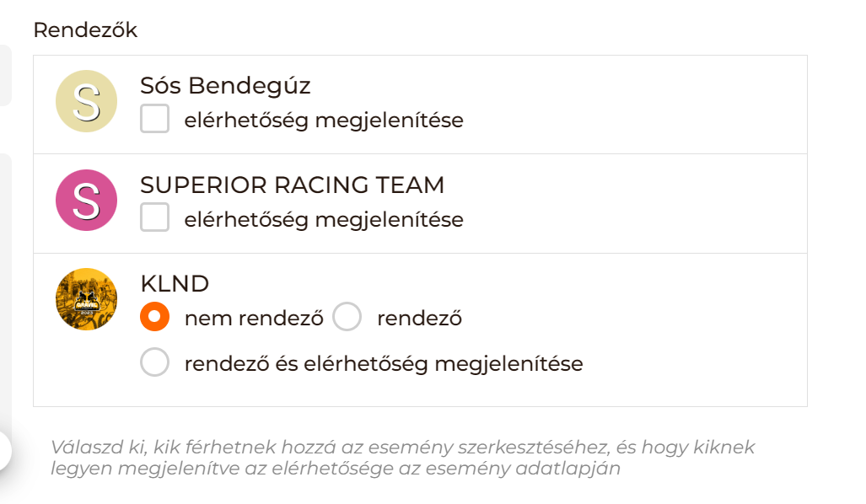Click the "rendező és elérhetőség megjelenítése" label text
This screenshot has height=504, width=866.
click(384, 364)
